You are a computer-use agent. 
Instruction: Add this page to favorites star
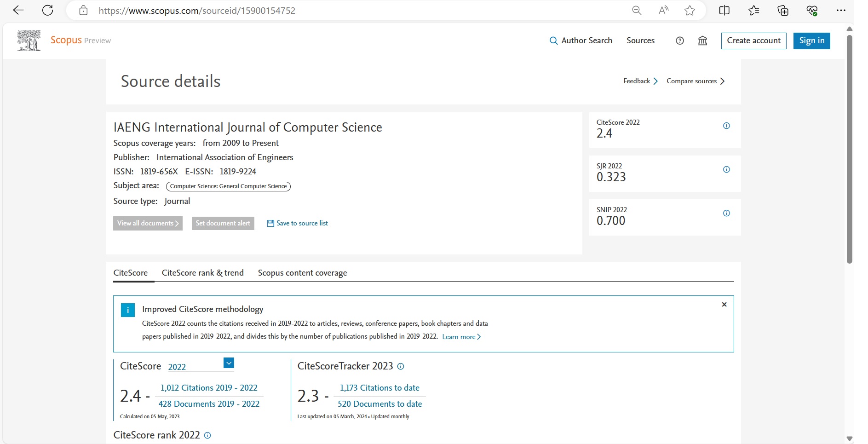[x=690, y=11]
